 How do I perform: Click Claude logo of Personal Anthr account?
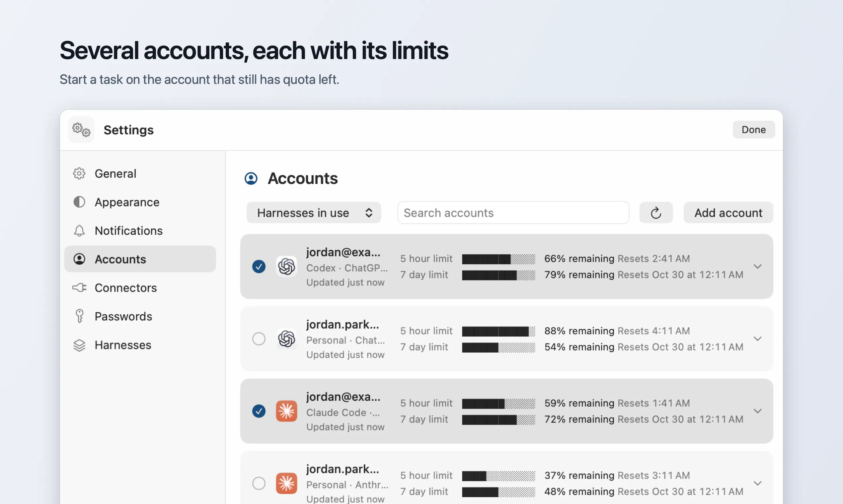tap(286, 483)
